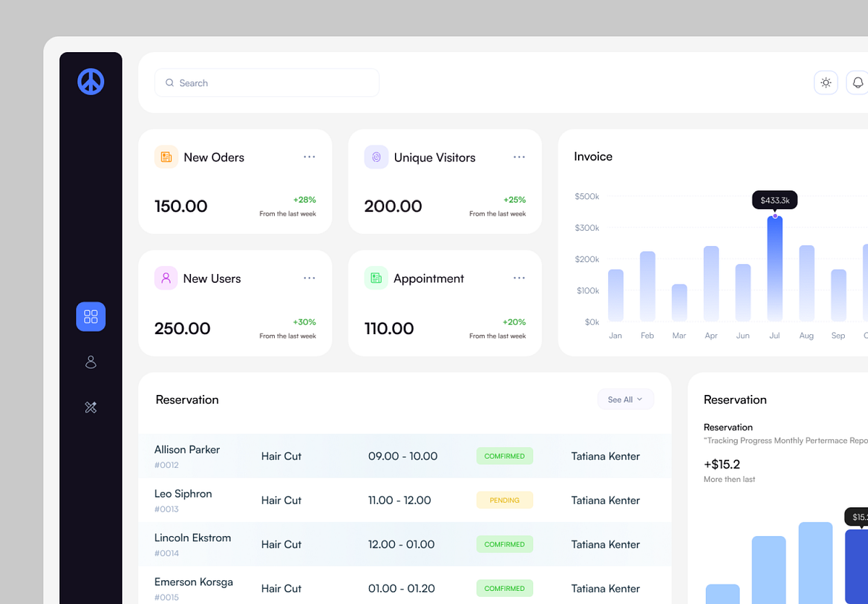Screen dimensions: 868x604
Task: Click the 12.00 - 01.00 time slot
Action: [401, 544]
